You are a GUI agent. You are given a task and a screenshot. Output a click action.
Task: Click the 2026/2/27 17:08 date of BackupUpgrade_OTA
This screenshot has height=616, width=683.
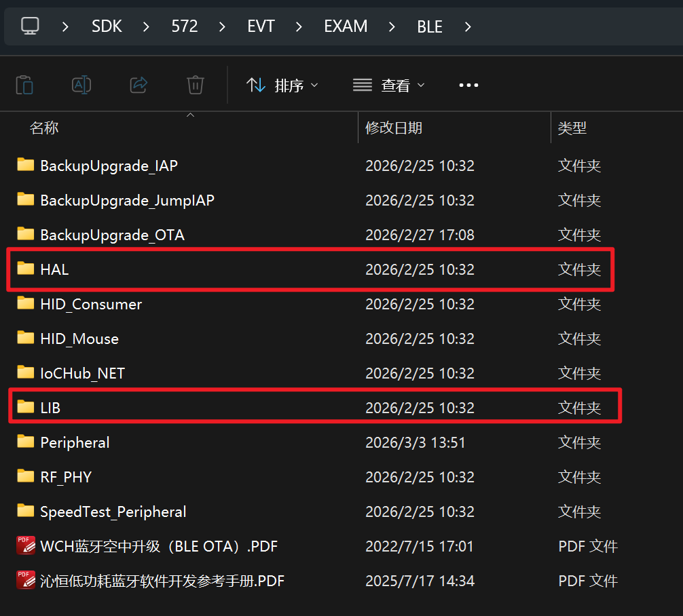(420, 235)
